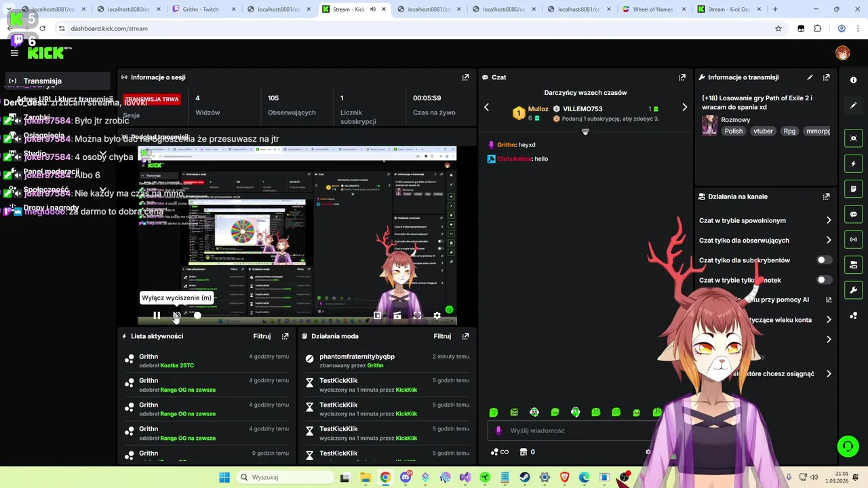868x488 pixels.
Task: Toggle the document widget icon in the right rail
Action: coord(853,188)
